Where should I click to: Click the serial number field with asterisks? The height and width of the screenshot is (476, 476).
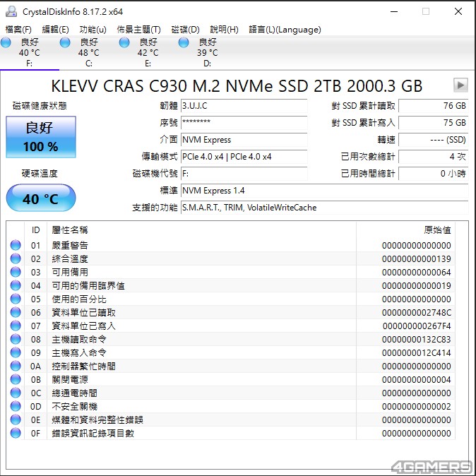tap(244, 123)
